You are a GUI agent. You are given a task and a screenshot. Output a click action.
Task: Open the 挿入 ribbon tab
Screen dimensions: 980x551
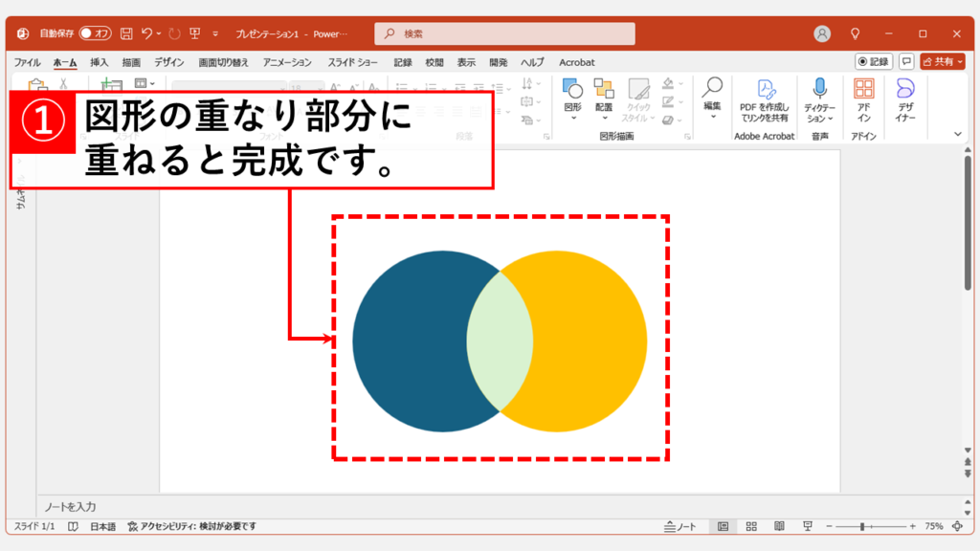(100, 62)
